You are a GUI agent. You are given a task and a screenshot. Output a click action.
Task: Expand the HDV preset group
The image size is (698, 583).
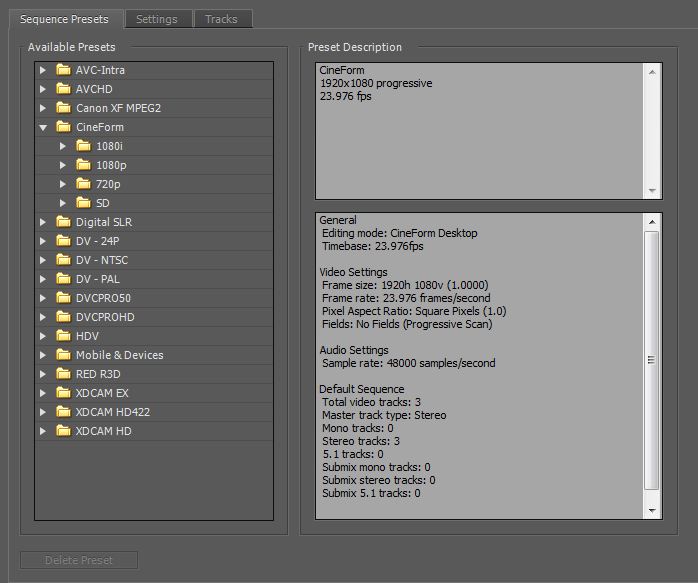[x=43, y=336]
